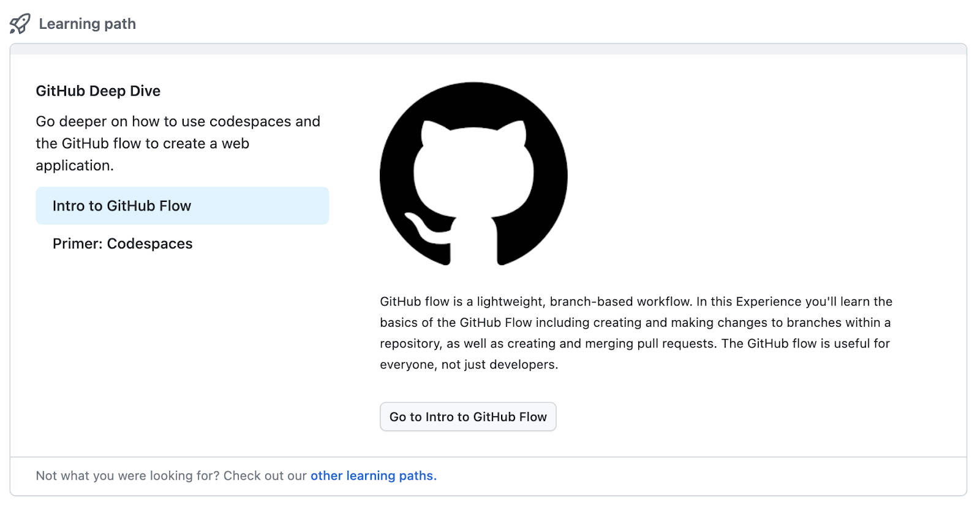This screenshot has height=511, width=980.
Task: Click the Learning path heading text
Action: tap(87, 24)
